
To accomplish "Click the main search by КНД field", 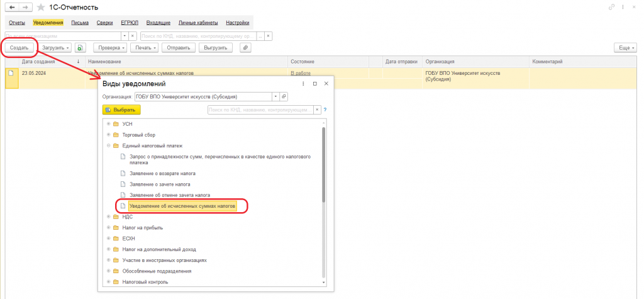I will pyautogui.click(x=198, y=36).
